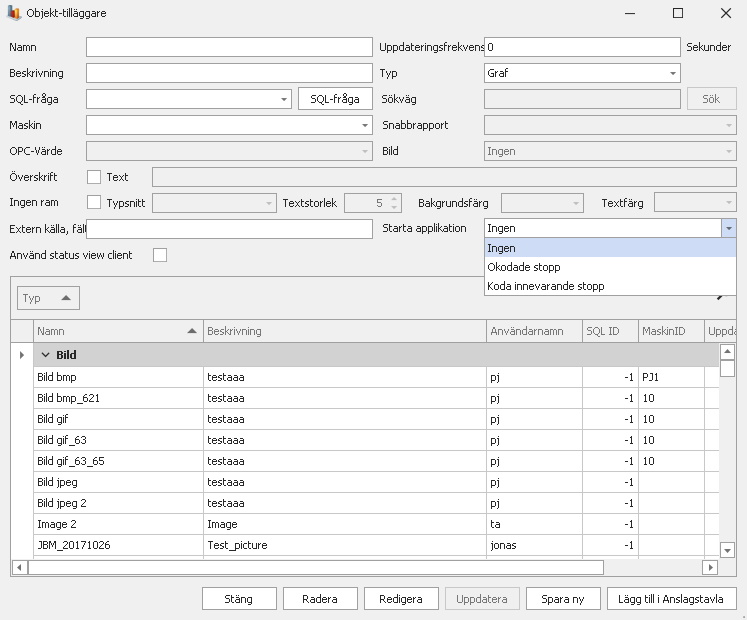This screenshot has width=747, height=620.
Task: Expand the Maskin dropdown list
Action: (364, 125)
